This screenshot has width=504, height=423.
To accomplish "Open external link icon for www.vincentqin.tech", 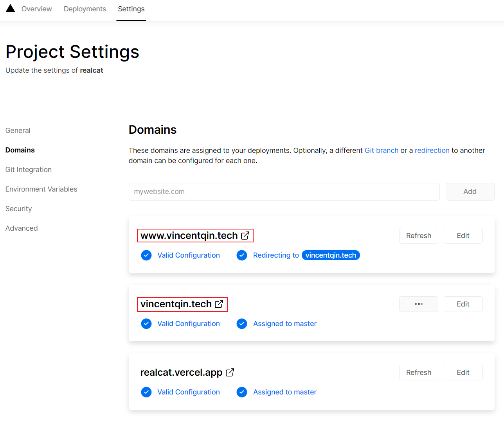I will (245, 236).
